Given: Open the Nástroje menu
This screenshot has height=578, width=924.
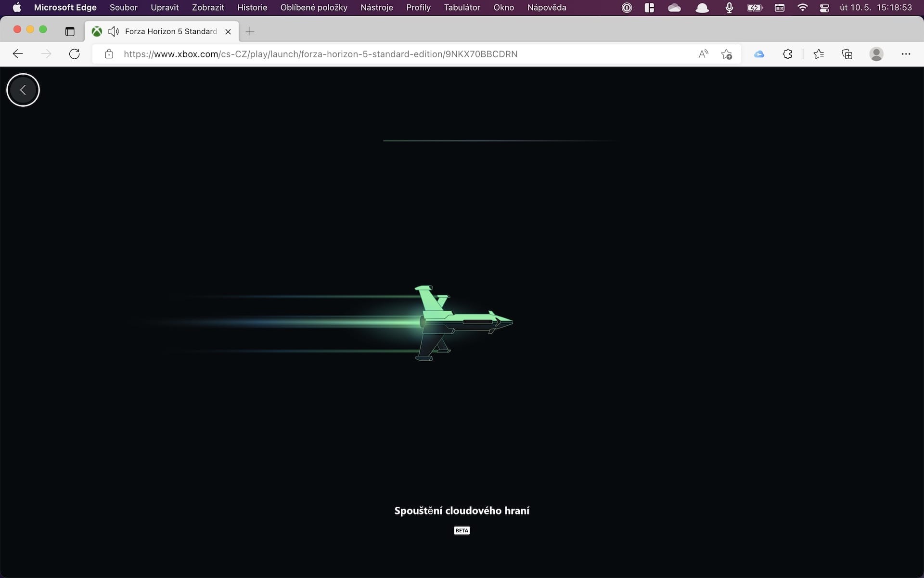Looking at the screenshot, I should tap(376, 8).
